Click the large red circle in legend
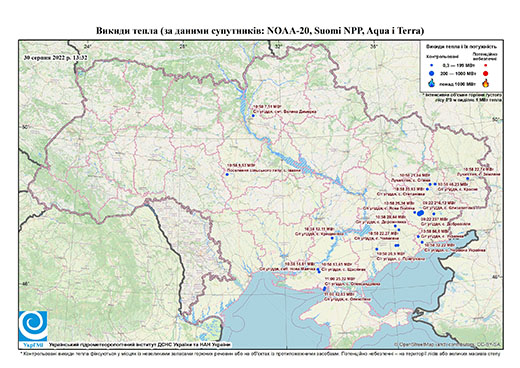This screenshot has height=368, width=520. pos(485,73)
